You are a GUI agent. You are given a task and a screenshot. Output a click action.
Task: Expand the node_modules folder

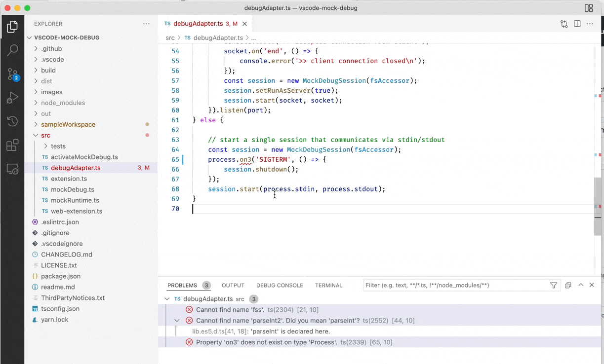[36, 103]
